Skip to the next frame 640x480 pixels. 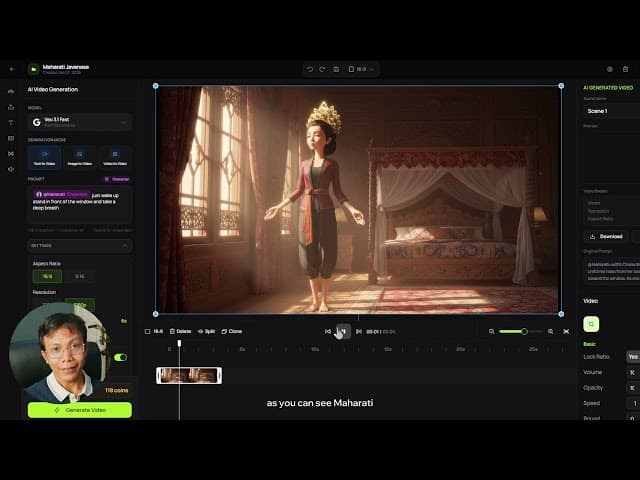359,331
